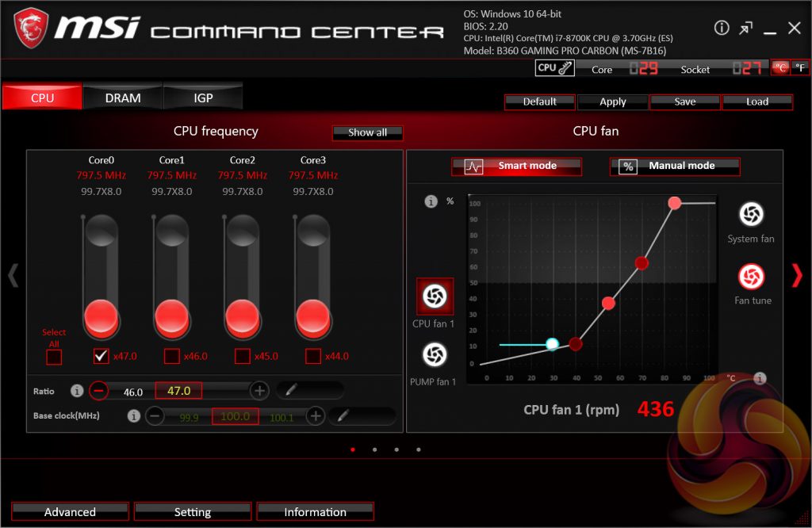The width and height of the screenshot is (812, 528).
Task: Check the Select All cores checkbox
Action: pyautogui.click(x=54, y=358)
